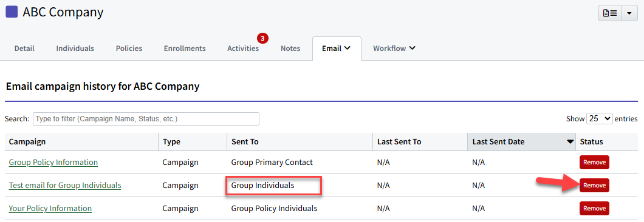
Task: Remove the Group Policy Information campaign
Action: coord(594,162)
